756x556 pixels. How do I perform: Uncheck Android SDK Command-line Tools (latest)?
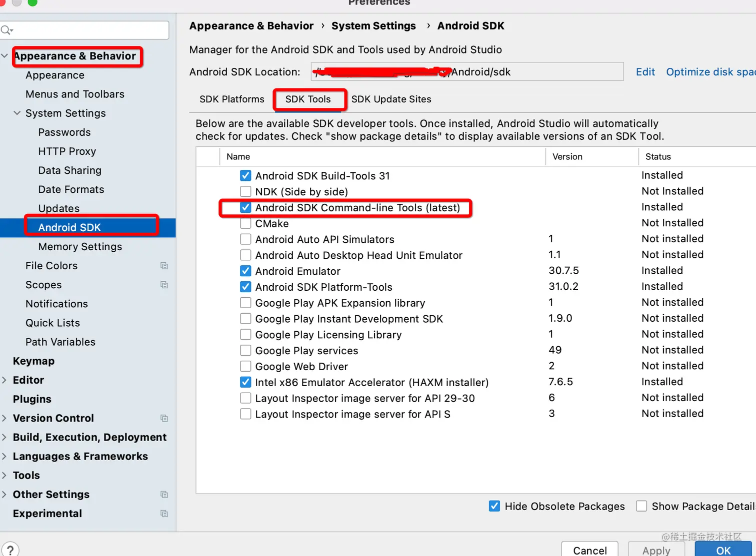click(245, 207)
